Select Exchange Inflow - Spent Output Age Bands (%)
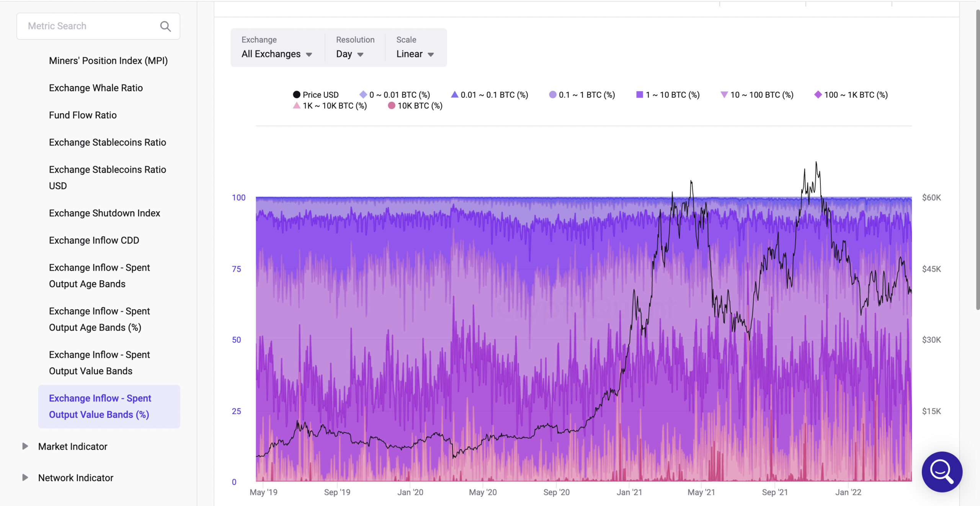This screenshot has width=980, height=506. [x=99, y=319]
